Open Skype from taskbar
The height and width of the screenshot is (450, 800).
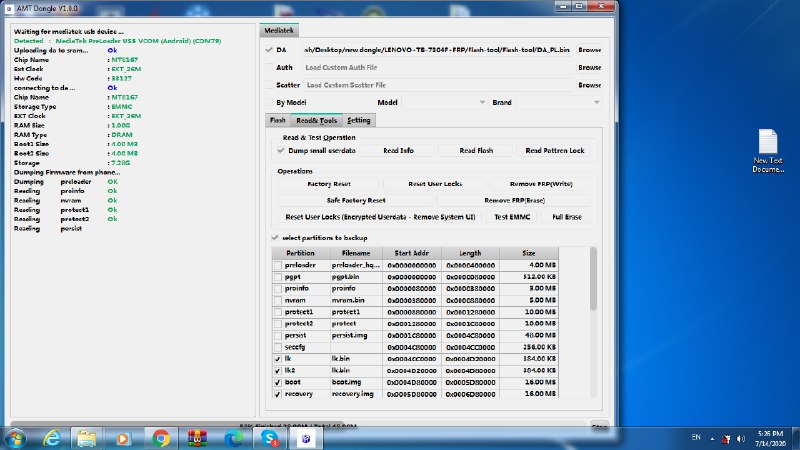269,438
